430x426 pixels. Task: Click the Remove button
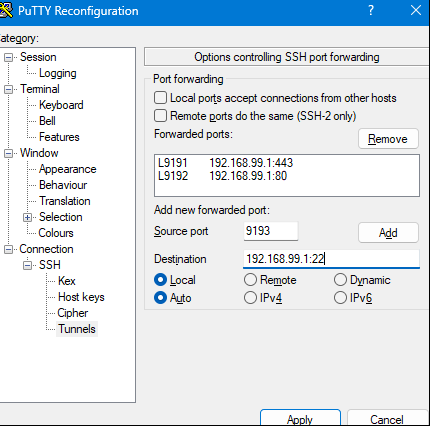[x=388, y=139]
